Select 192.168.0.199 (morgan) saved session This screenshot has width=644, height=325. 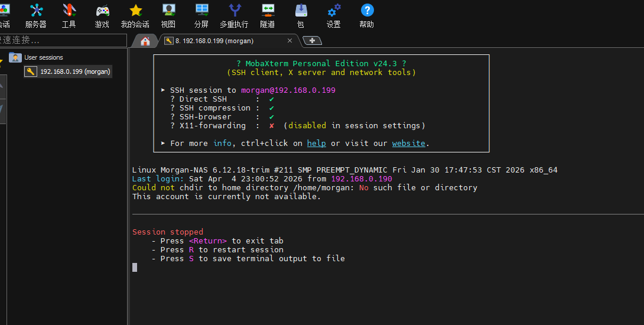click(68, 71)
